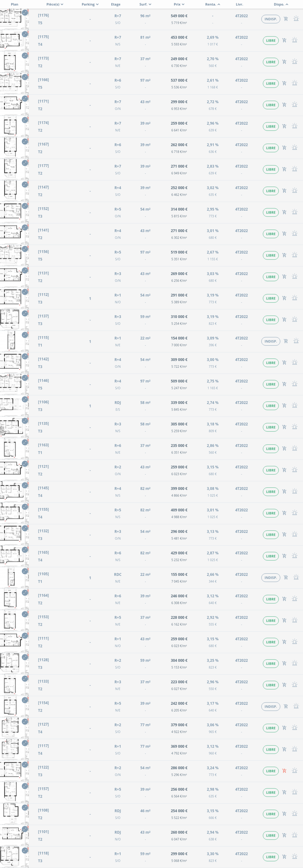Sort by Dispo. column header
This screenshot has width=303, height=868.
coord(281,4)
